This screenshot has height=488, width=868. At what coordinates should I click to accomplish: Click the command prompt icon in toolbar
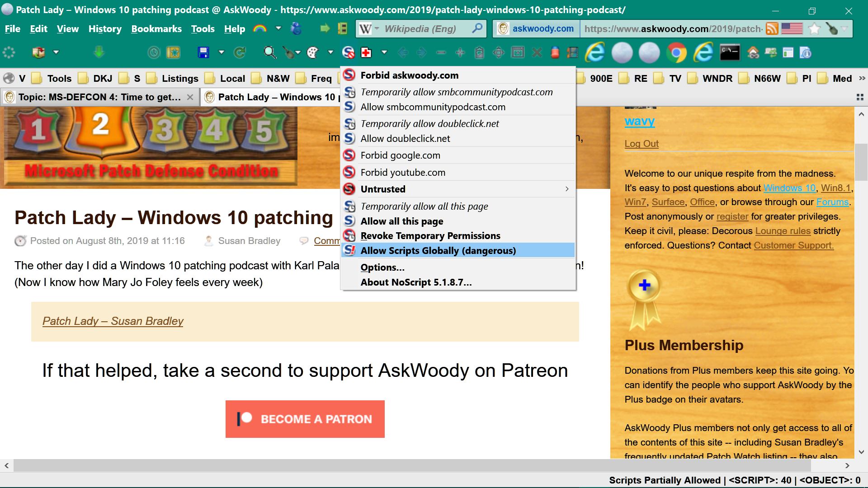[x=730, y=53]
